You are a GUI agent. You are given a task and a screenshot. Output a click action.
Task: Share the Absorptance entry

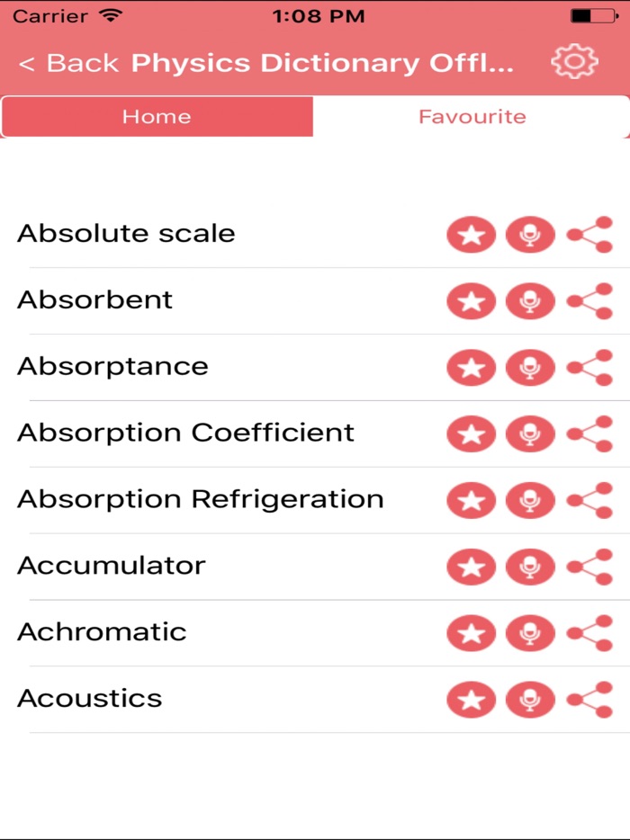[589, 368]
